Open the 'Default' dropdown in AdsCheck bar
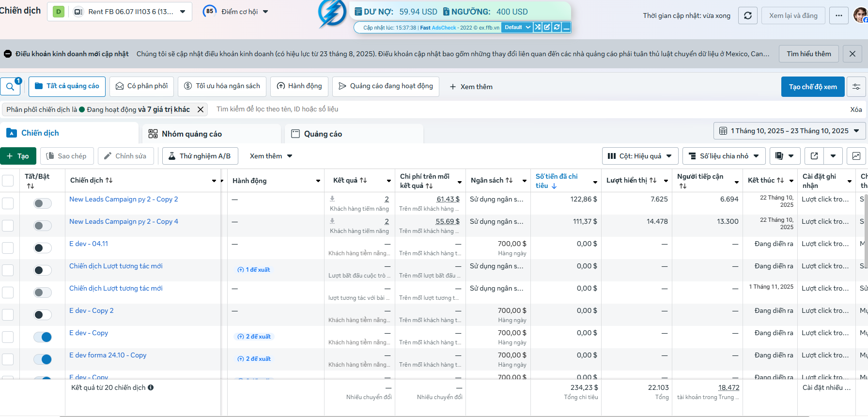The image size is (868, 417). [x=517, y=27]
